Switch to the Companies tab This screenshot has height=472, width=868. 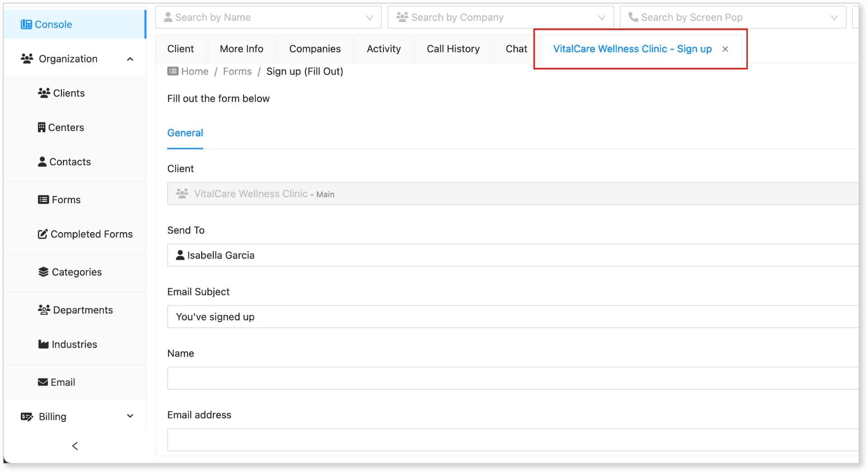(315, 49)
